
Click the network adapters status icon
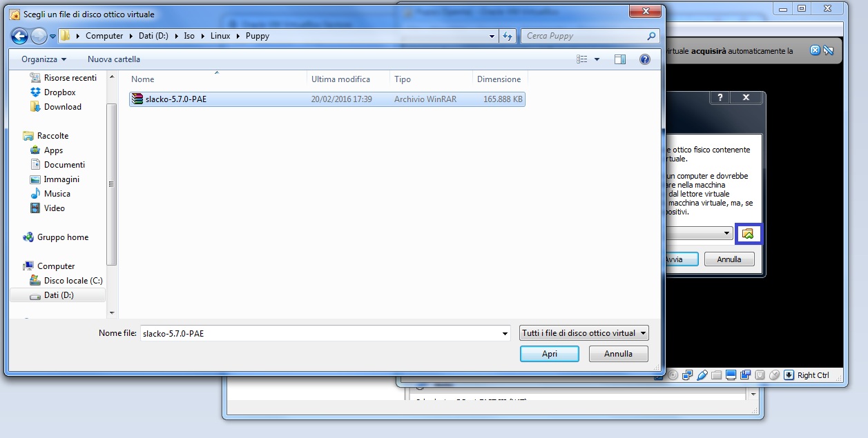point(688,375)
